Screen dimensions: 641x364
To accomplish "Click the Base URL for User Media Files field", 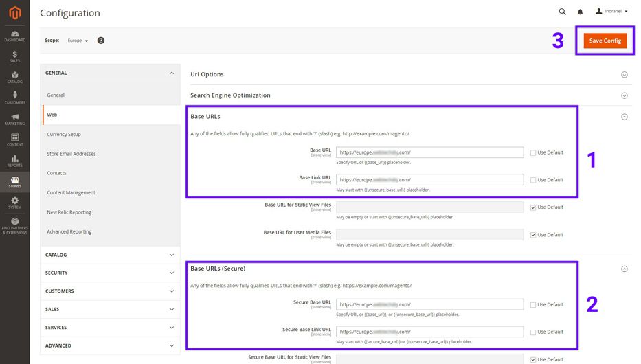I will pos(429,234).
